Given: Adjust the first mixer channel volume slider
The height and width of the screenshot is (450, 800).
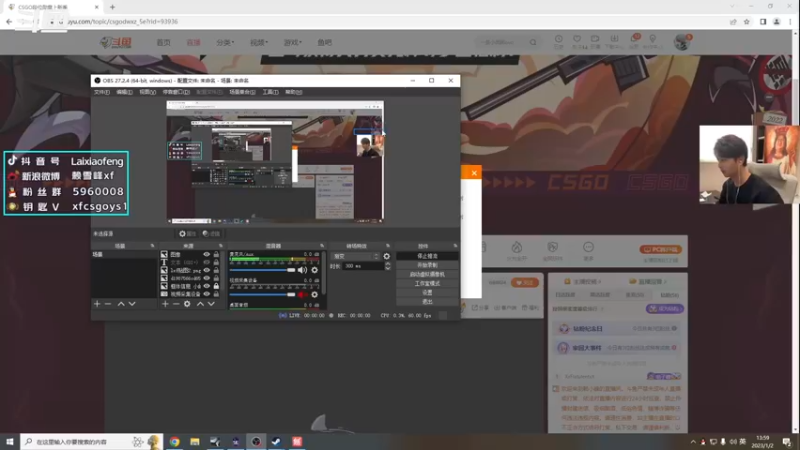Looking at the screenshot, I should tap(262, 270).
